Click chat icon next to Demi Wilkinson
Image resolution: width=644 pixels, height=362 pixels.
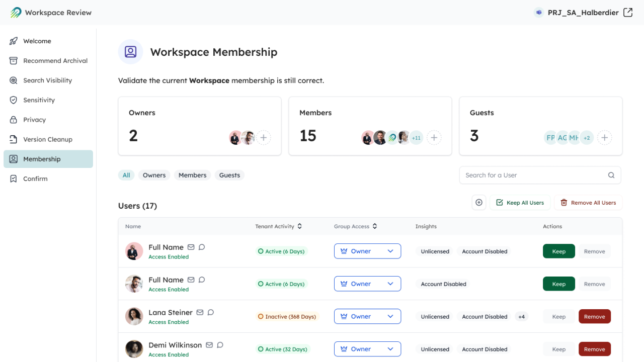pyautogui.click(x=220, y=345)
